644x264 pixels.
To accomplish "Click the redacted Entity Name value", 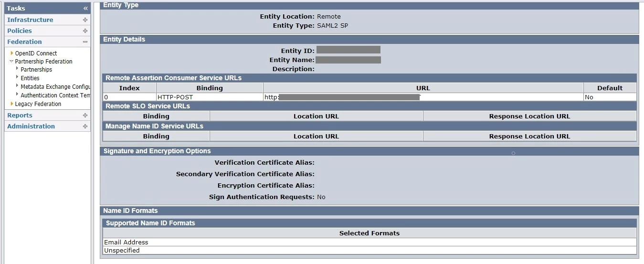I will pyautogui.click(x=348, y=60).
